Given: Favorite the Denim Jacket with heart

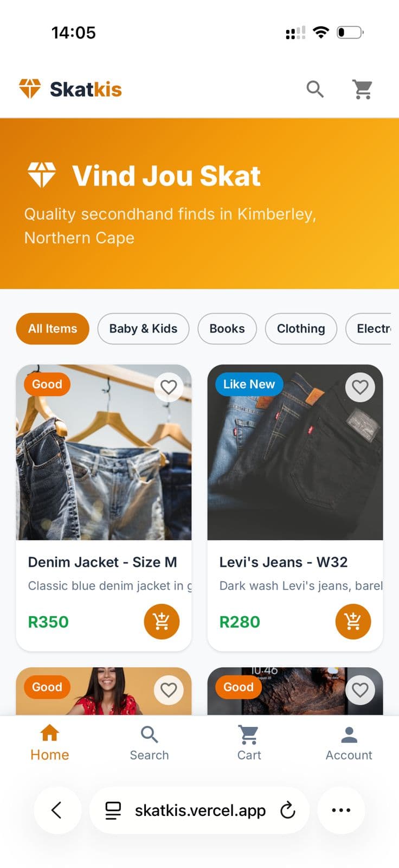Looking at the screenshot, I should pyautogui.click(x=169, y=387).
